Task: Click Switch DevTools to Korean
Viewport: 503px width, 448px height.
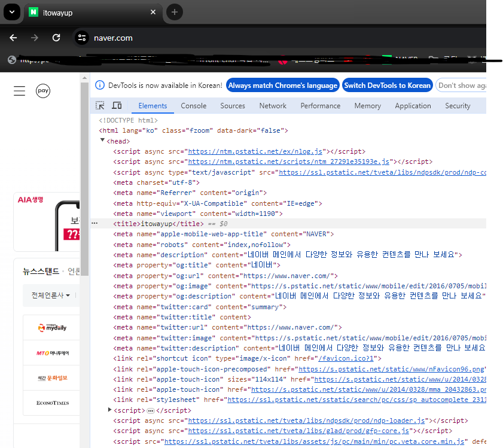Action: (387, 86)
